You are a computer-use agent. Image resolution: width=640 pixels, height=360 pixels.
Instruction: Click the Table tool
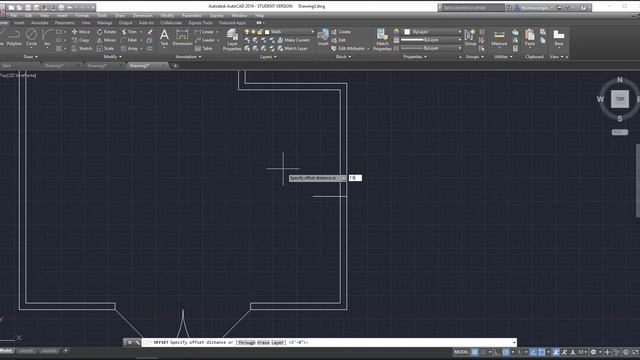tap(204, 49)
